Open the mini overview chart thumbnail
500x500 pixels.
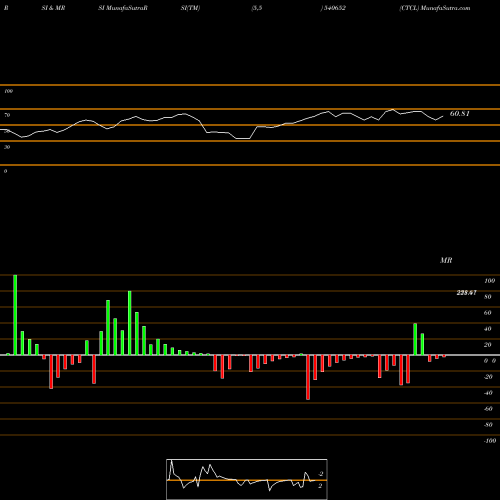pos(247,479)
